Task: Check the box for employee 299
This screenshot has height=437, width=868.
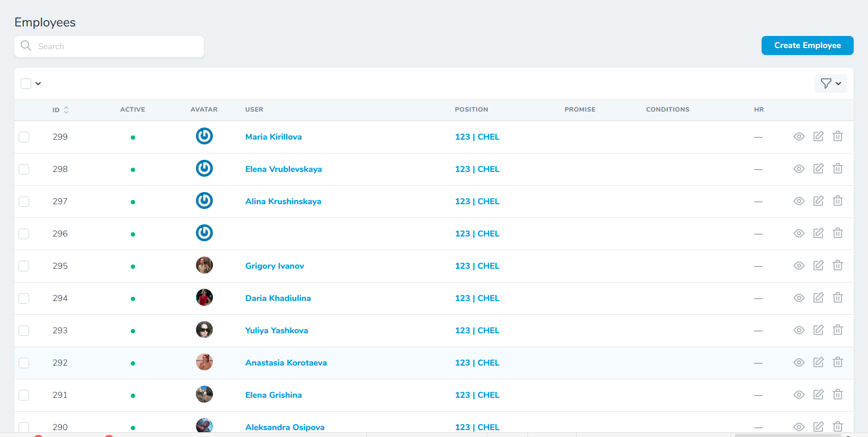Action: (x=24, y=137)
